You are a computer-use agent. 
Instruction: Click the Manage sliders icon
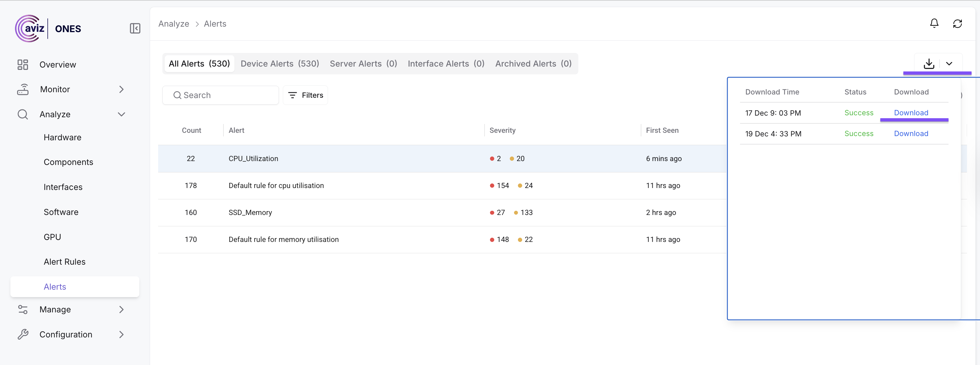pos(23,309)
